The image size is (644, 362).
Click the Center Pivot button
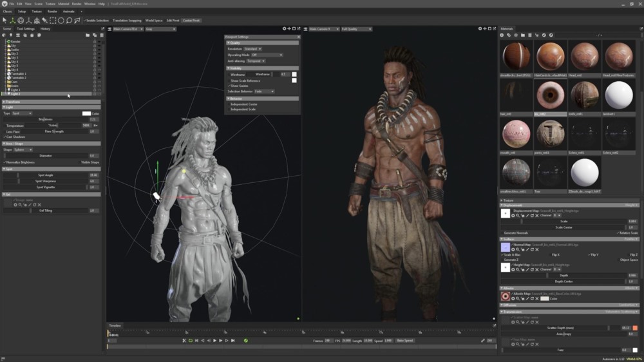[x=191, y=21]
